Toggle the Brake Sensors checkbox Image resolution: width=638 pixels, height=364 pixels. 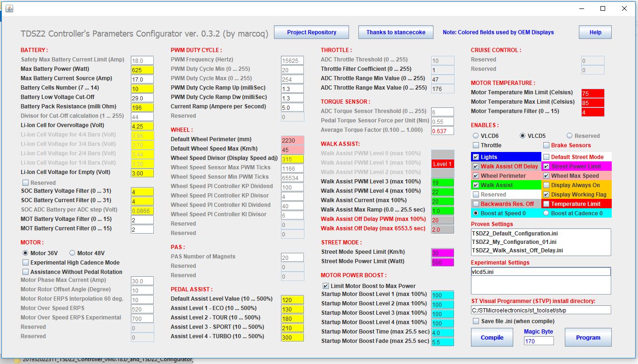click(546, 145)
